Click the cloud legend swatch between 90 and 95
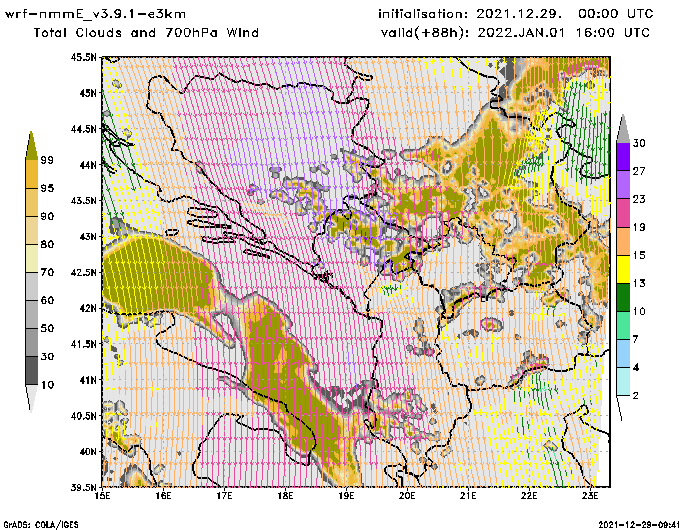This screenshot has height=530, width=700. coord(32,202)
